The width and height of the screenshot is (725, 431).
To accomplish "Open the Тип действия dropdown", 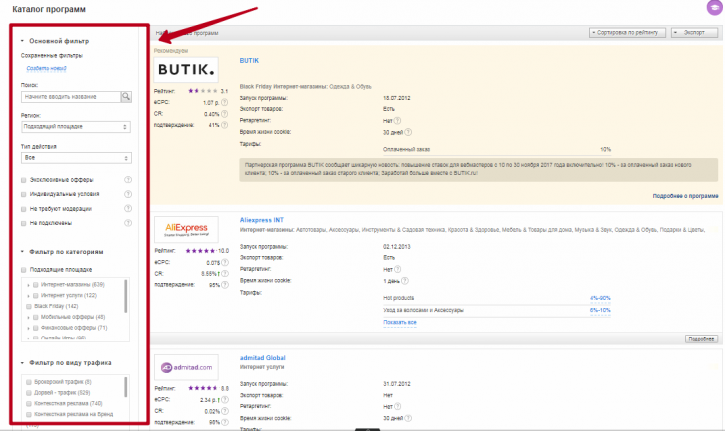I will [76, 158].
